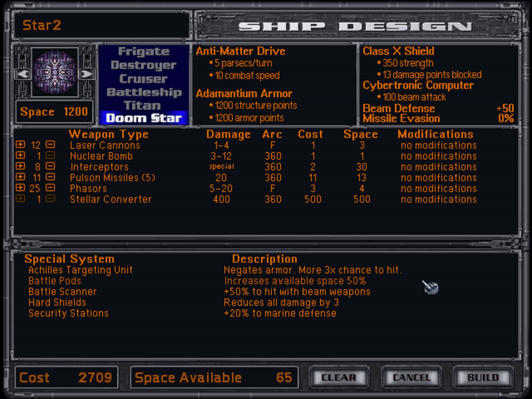
Task: Click the plus icon next to Phasors
Action: pos(20,188)
